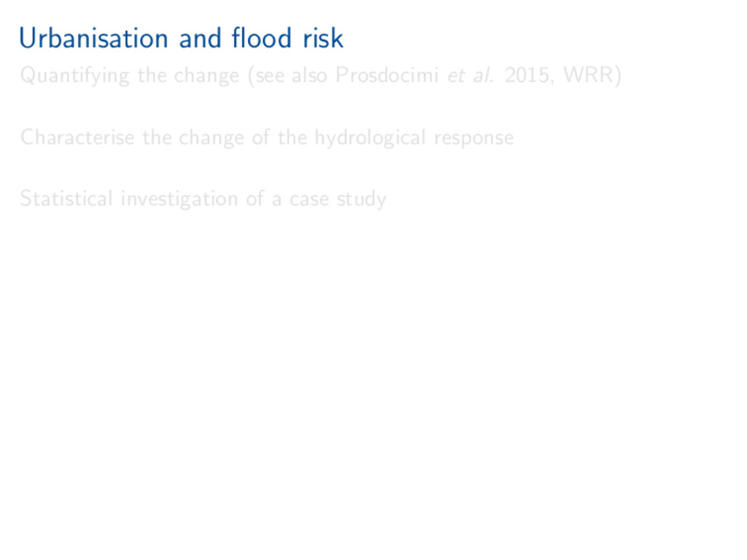Click the "WRR" journal abbreviation

[x=590, y=75]
